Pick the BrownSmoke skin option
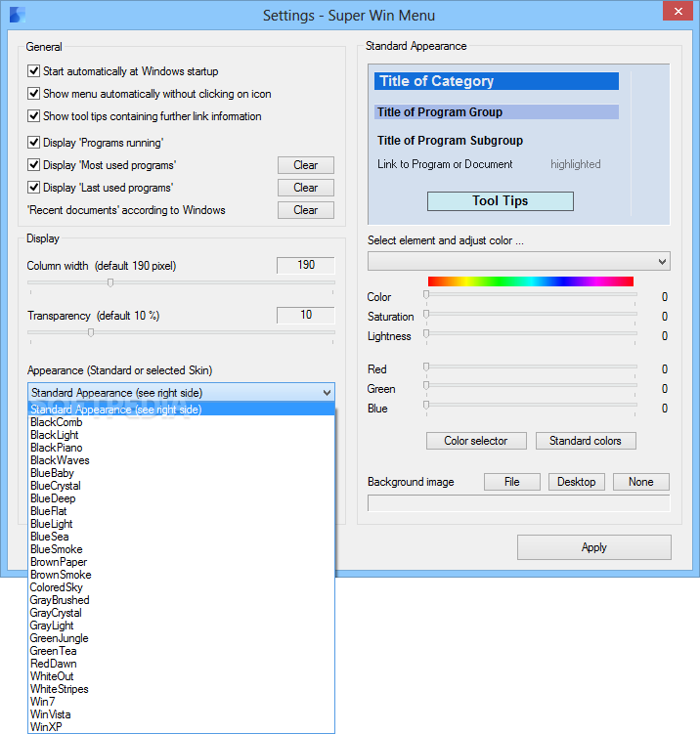The image size is (700, 734). coord(182,575)
